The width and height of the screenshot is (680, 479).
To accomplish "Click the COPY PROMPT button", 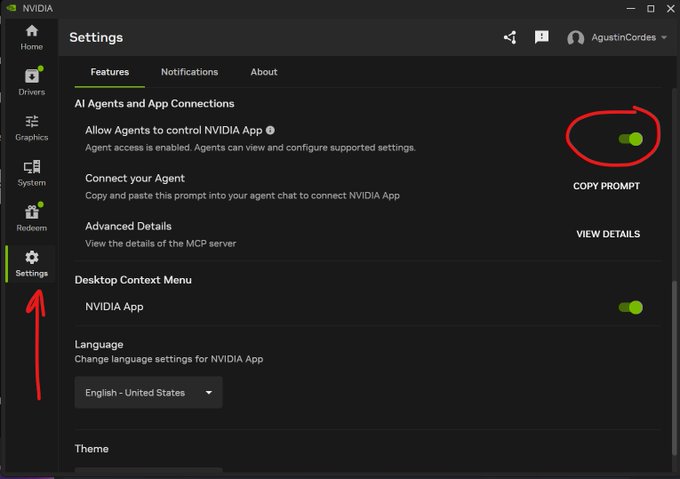I will click(606, 186).
